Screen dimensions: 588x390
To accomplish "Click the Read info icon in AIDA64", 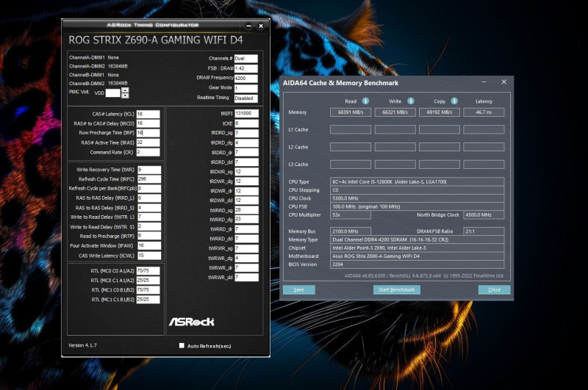I will point(365,101).
